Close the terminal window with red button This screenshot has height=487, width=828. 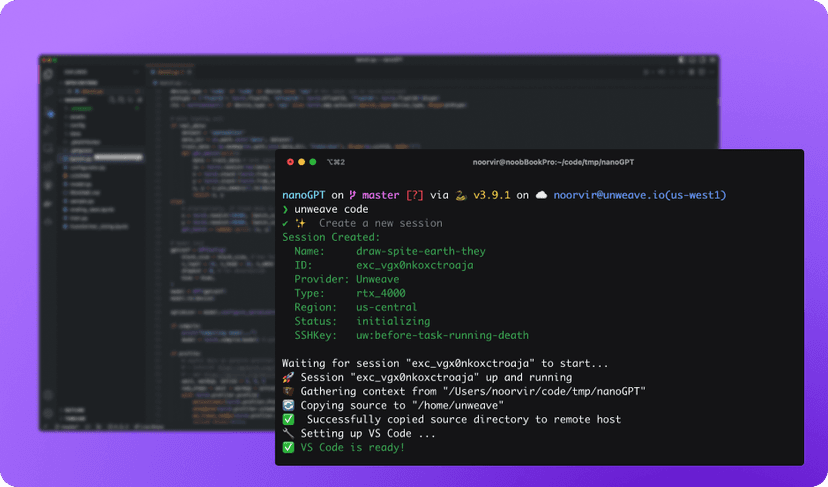[290, 162]
